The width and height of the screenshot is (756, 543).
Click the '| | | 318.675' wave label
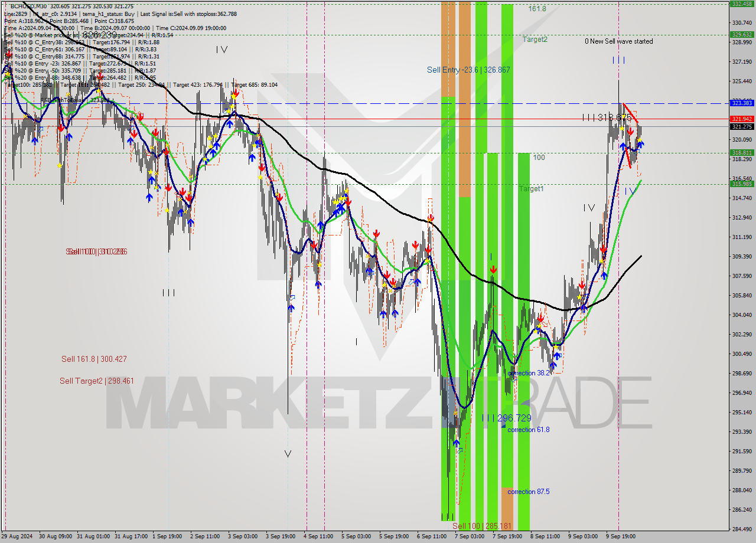(607, 117)
